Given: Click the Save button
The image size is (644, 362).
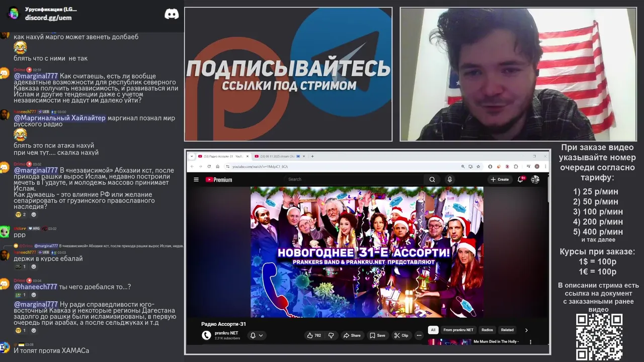Looking at the screenshot, I should pyautogui.click(x=377, y=335).
